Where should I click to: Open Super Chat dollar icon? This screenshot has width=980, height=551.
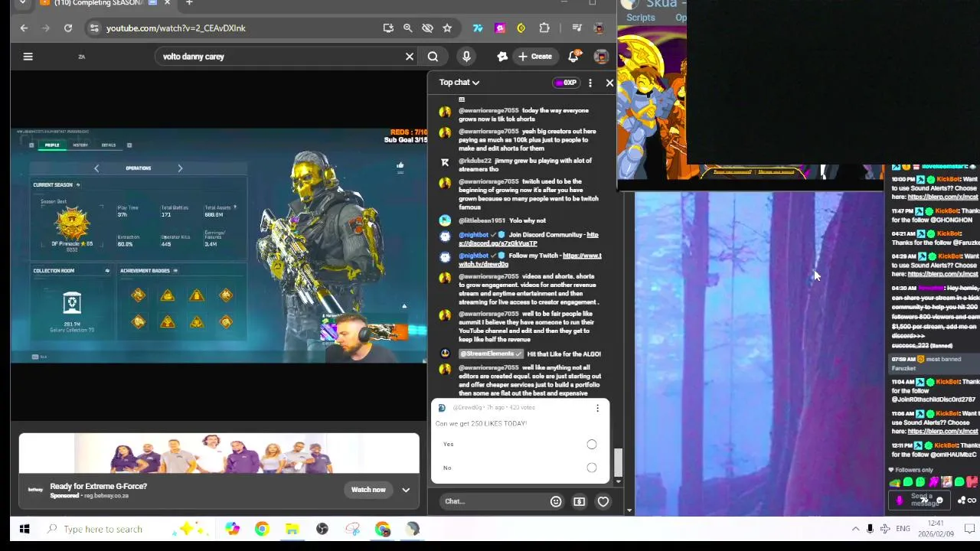click(579, 501)
